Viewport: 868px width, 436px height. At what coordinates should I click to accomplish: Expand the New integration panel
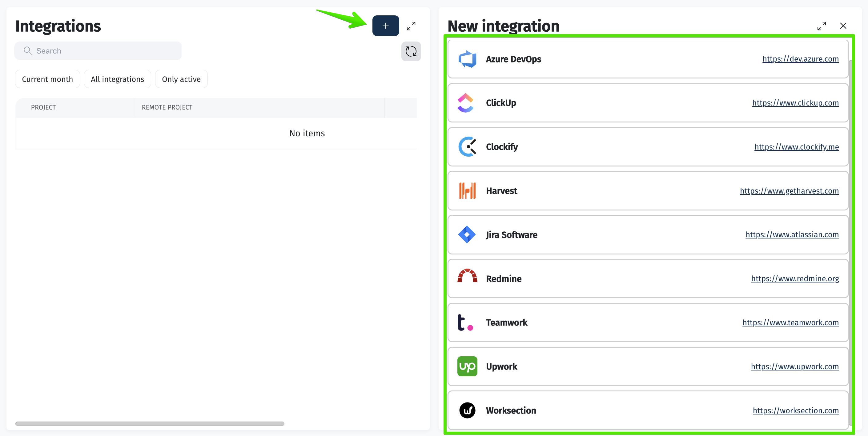point(821,26)
